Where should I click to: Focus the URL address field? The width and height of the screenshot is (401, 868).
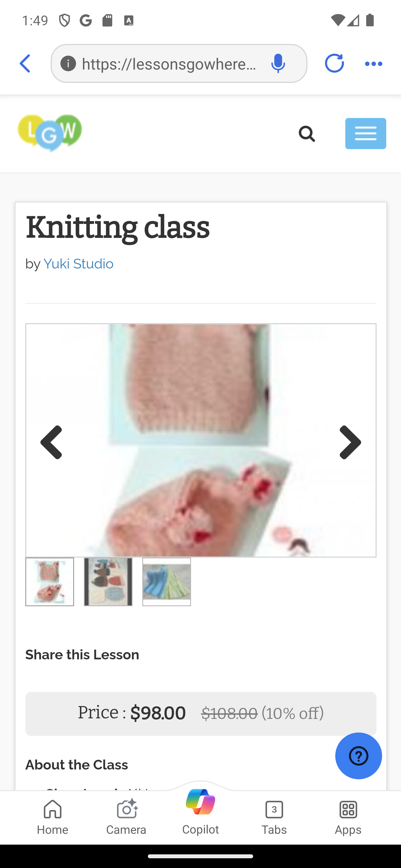coord(169,63)
